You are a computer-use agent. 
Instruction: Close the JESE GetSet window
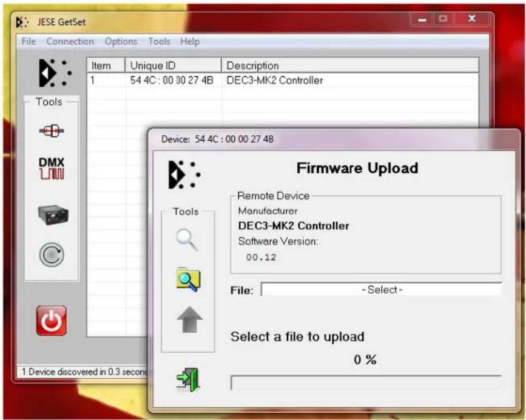click(472, 19)
